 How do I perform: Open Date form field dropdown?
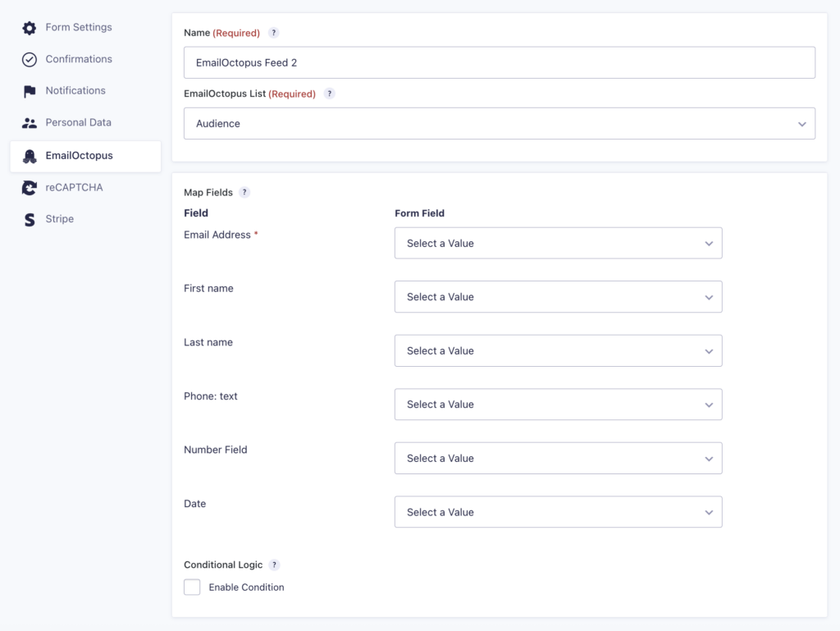pos(558,512)
